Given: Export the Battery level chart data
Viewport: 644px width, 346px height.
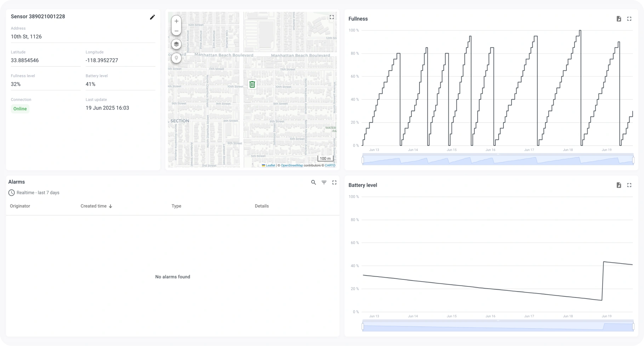Looking at the screenshot, I should point(619,185).
